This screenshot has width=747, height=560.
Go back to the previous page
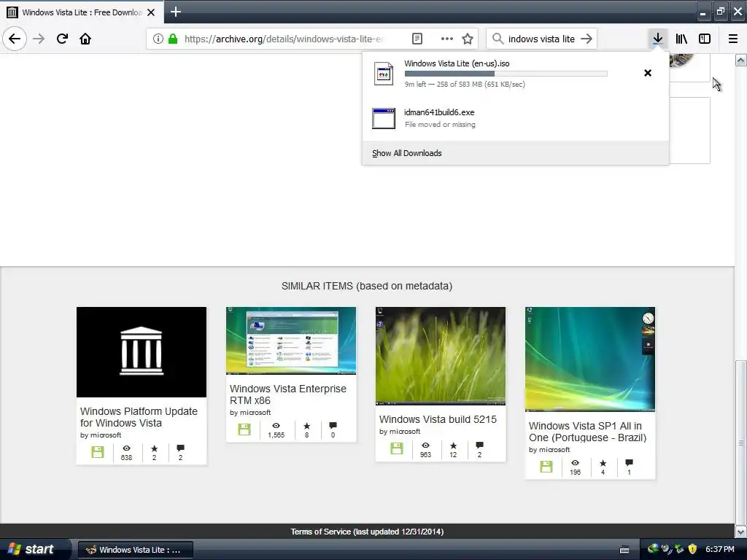(x=15, y=39)
